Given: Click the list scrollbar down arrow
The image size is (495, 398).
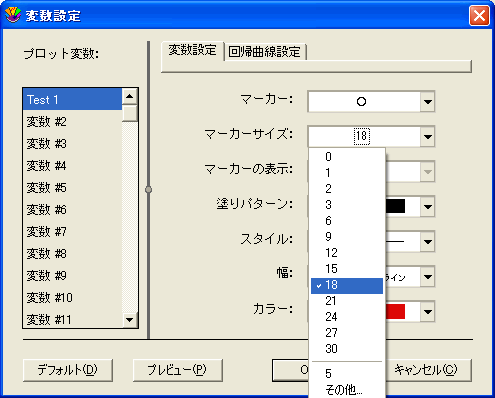Looking at the screenshot, I should [130, 320].
